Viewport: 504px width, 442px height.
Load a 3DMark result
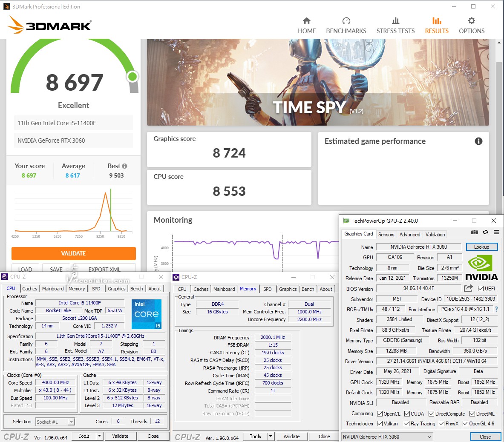25,269
